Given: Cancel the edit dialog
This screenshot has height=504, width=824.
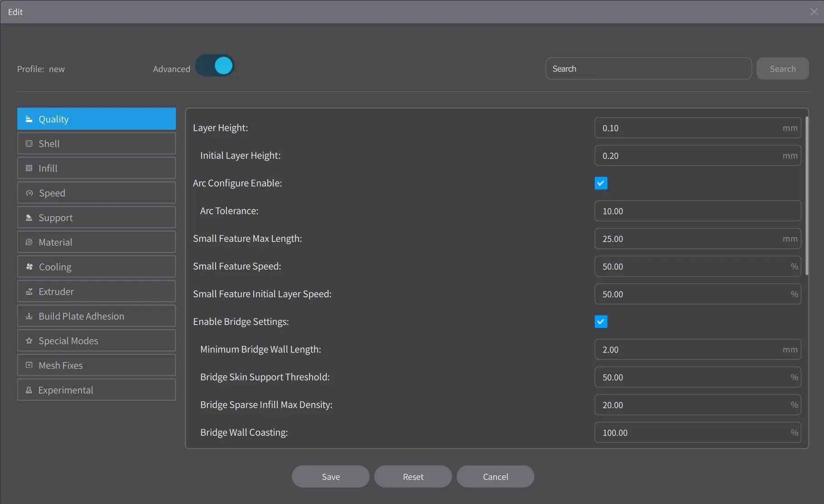Looking at the screenshot, I should coord(495,477).
